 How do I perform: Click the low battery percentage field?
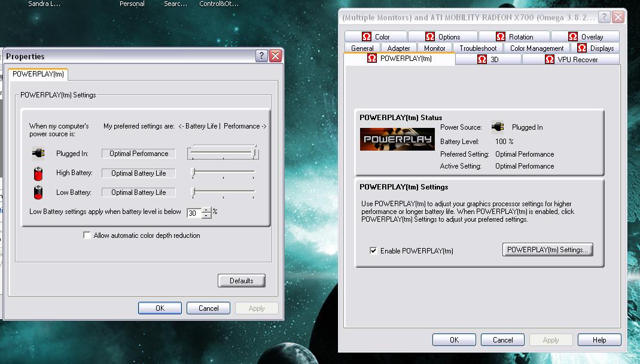pyautogui.click(x=194, y=213)
